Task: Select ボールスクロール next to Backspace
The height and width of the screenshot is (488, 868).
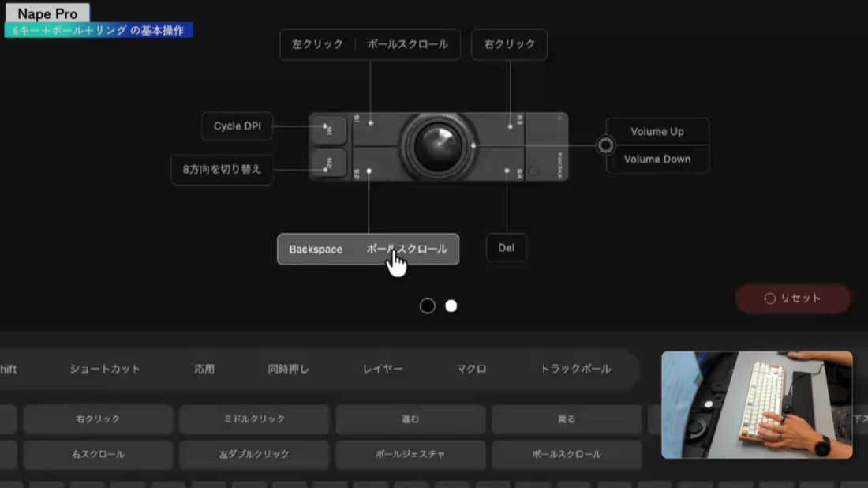Action: pyautogui.click(x=406, y=250)
